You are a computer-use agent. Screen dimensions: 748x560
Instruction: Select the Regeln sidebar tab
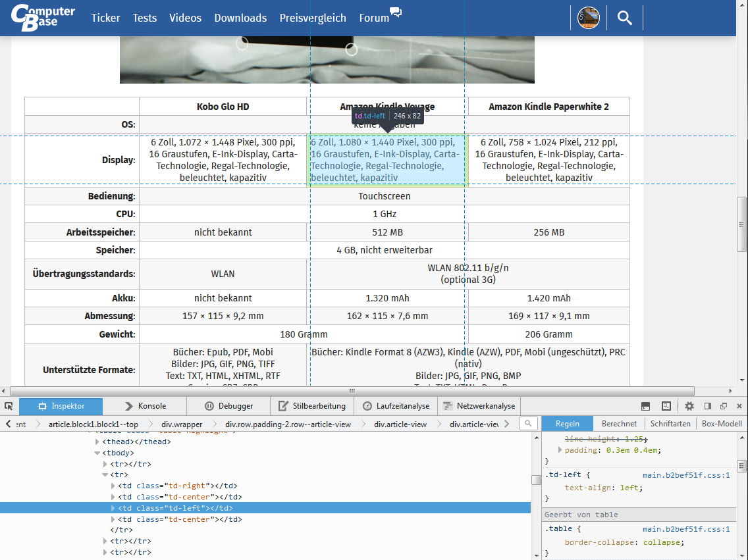pyautogui.click(x=567, y=423)
